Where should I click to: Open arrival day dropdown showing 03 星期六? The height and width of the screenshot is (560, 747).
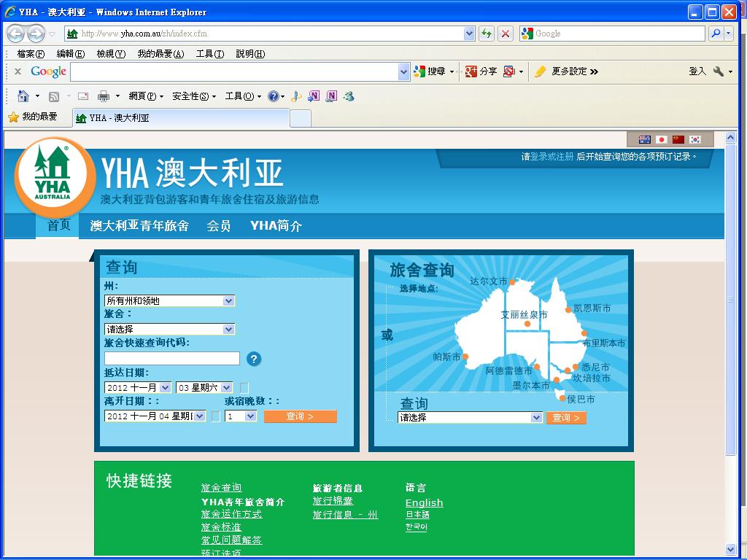click(x=204, y=388)
